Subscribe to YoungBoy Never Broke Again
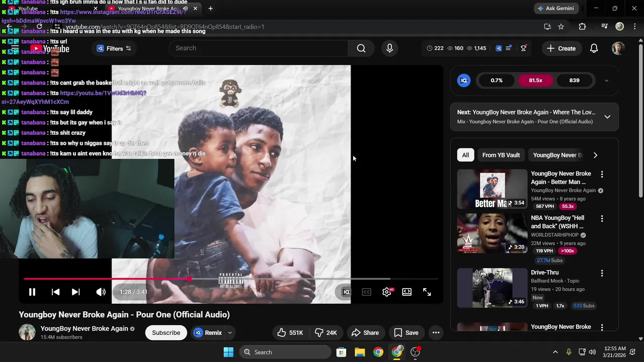The width and height of the screenshot is (644, 362). [166, 332]
